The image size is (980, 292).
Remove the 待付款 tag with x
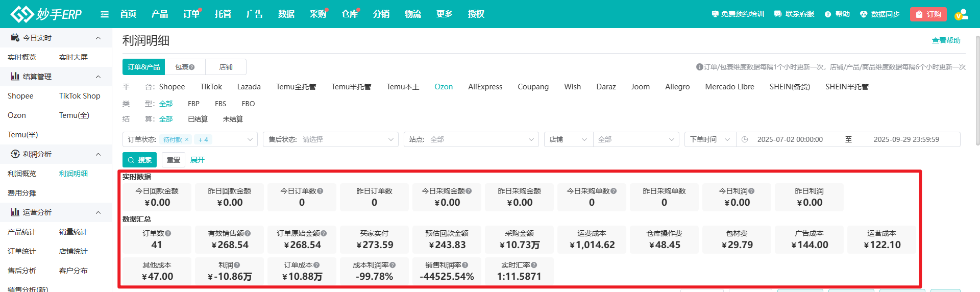[x=187, y=139]
